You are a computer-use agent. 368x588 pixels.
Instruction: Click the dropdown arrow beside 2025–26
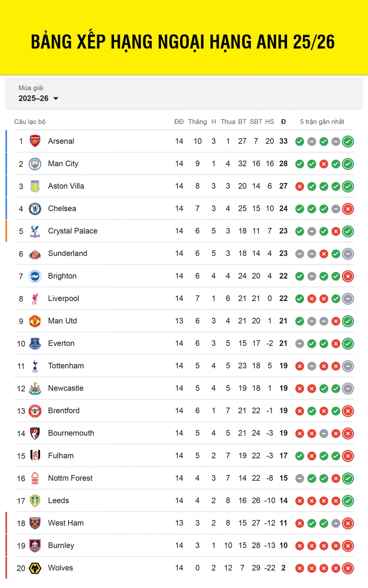point(56,98)
